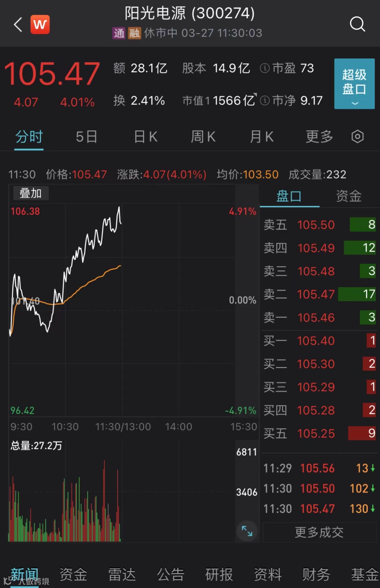This screenshot has height=588, width=380.
Task: Switch to the 月K chart tab
Action: point(261,137)
